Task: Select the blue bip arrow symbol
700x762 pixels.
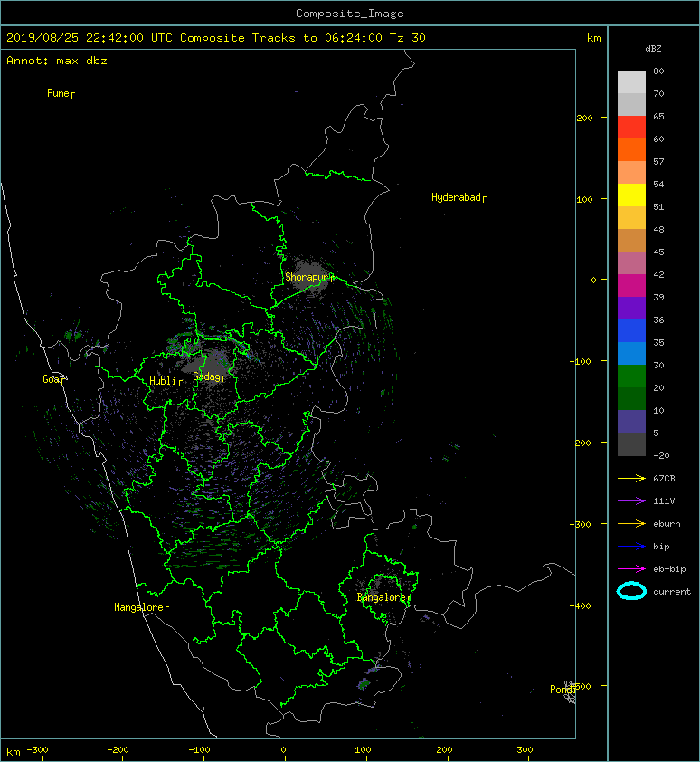Action: [631, 547]
